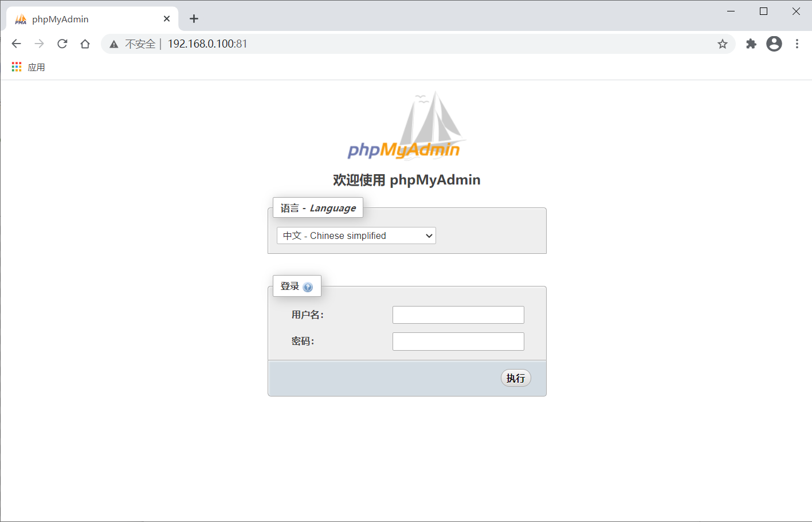Close the phpMyAdmin tab
This screenshot has height=522, width=812.
(x=167, y=19)
